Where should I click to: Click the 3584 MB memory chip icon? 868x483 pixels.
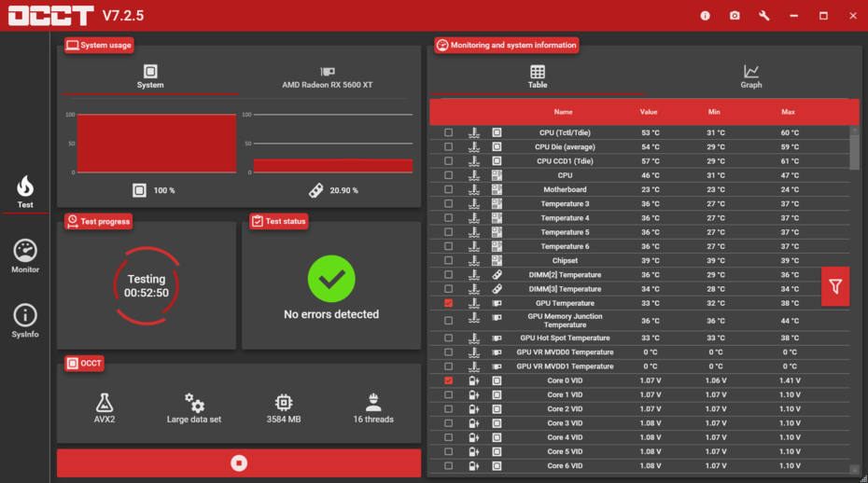pyautogui.click(x=284, y=403)
